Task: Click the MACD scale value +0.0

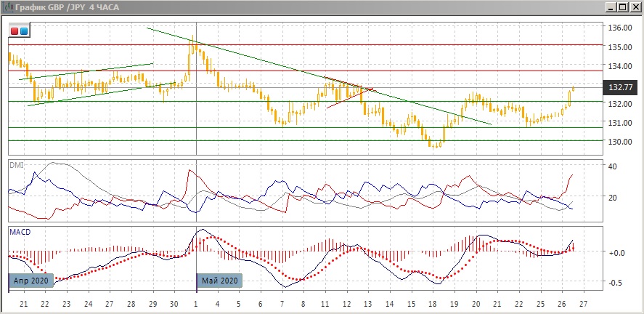Action: coord(616,252)
